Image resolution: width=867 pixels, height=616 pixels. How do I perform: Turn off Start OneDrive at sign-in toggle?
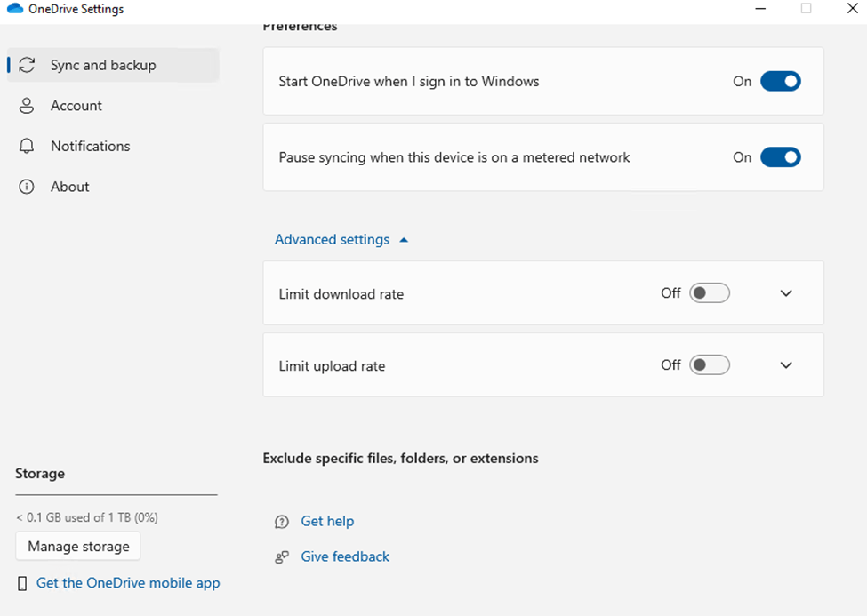780,81
